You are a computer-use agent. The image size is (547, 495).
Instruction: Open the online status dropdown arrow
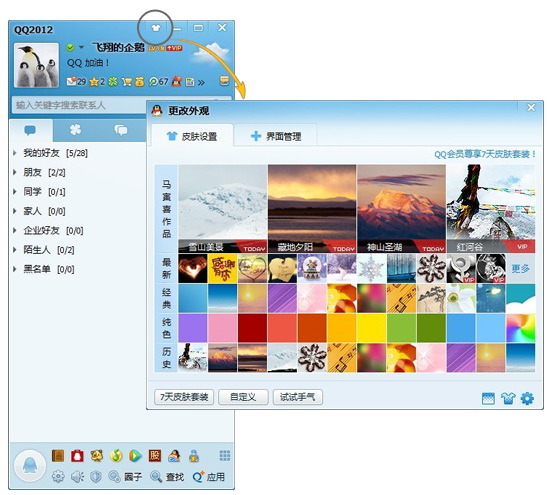click(x=81, y=47)
